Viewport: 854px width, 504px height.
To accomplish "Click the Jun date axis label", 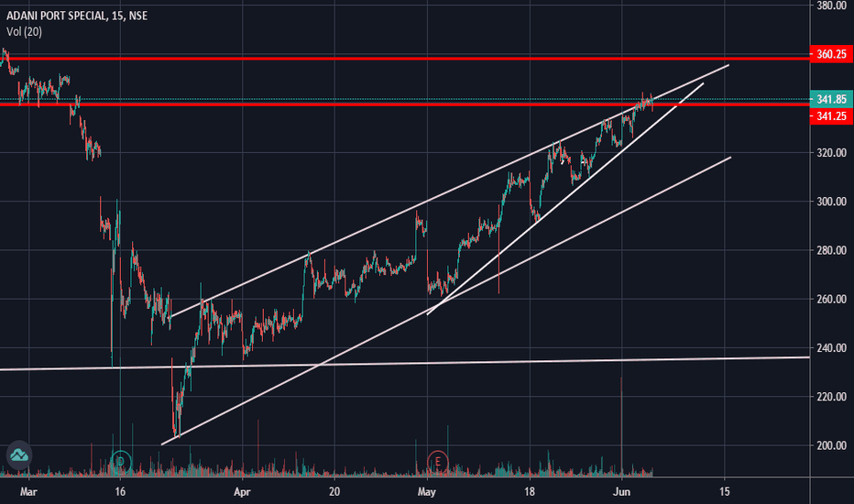I will (x=621, y=492).
